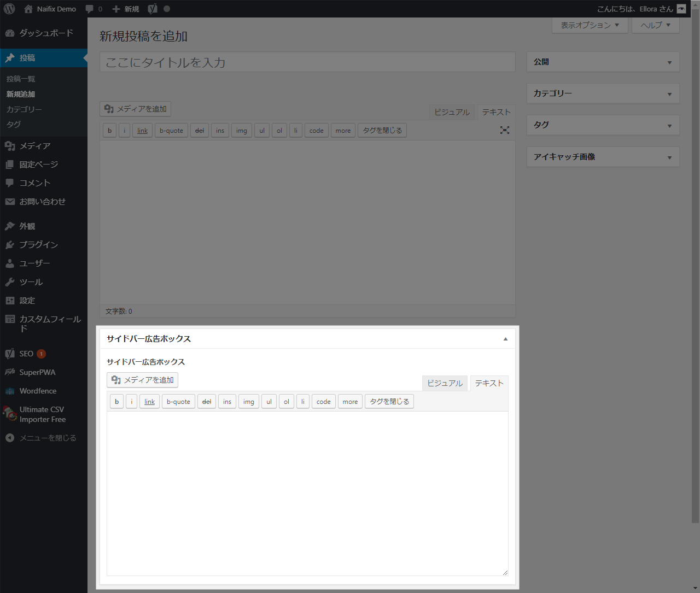Open SEO menu in sidebar
Viewport: 700px width, 593px height.
[44, 354]
